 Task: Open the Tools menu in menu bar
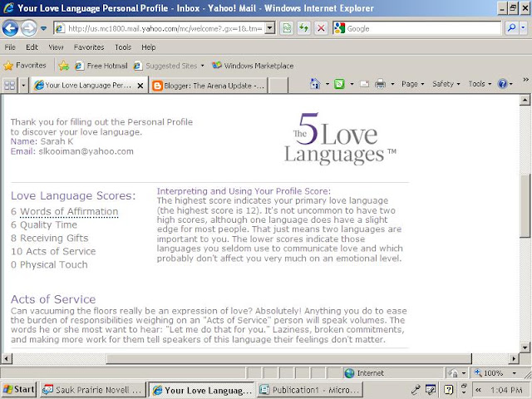(123, 47)
